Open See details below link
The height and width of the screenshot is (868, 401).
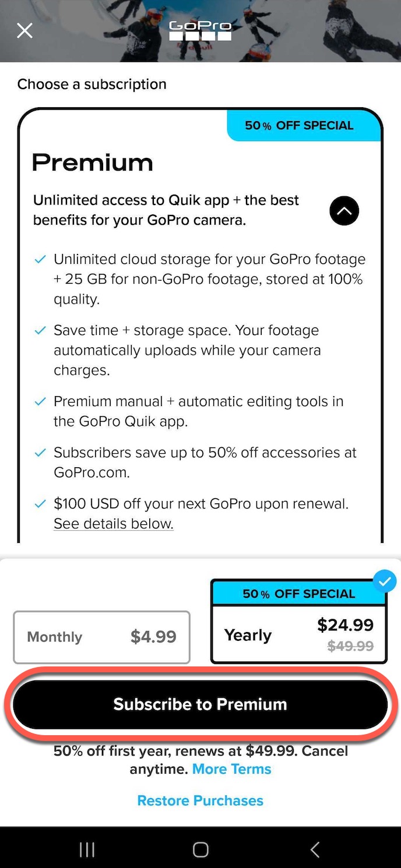pyautogui.click(x=113, y=523)
